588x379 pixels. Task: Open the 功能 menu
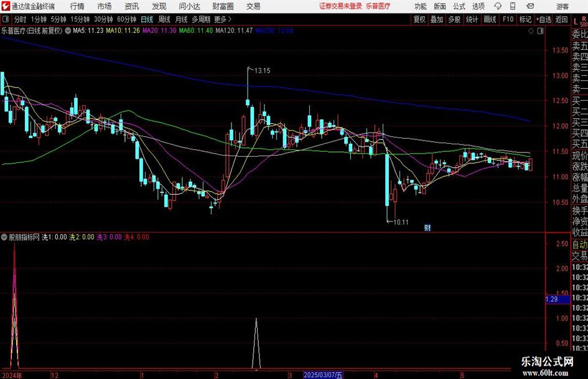tap(421, 6)
